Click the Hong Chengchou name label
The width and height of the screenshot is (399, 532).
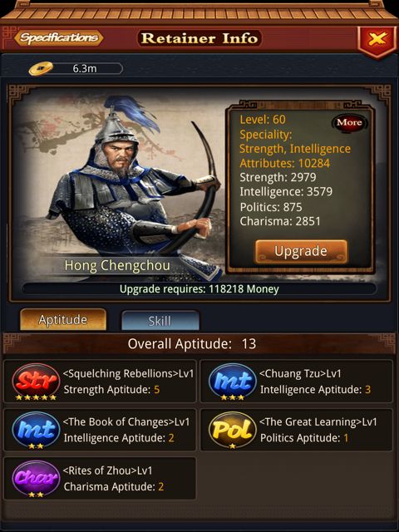point(117,265)
